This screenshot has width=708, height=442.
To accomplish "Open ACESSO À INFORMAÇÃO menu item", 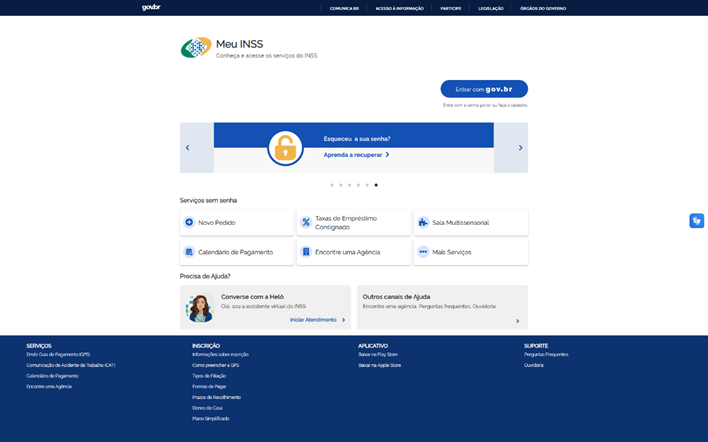I will 400,8.
